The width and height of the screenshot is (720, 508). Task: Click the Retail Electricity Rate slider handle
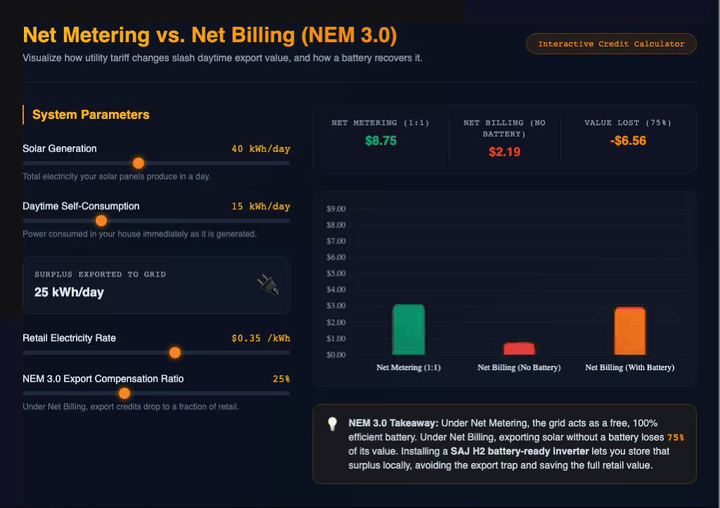174,353
